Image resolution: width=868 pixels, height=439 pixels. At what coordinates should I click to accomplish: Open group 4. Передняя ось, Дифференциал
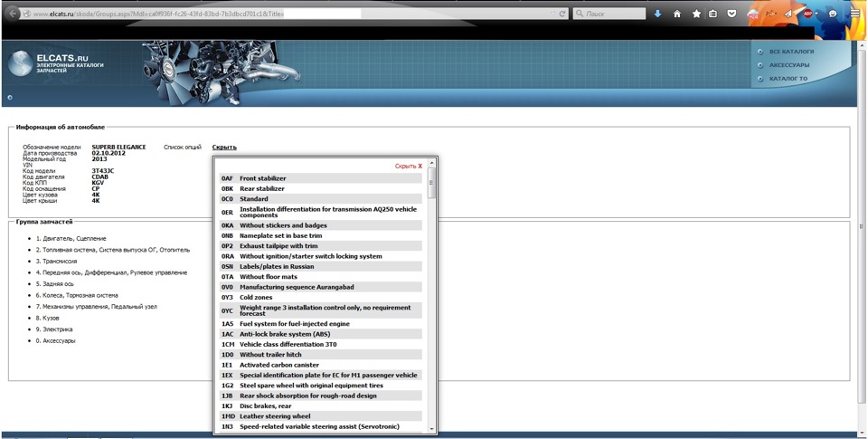pyautogui.click(x=111, y=272)
